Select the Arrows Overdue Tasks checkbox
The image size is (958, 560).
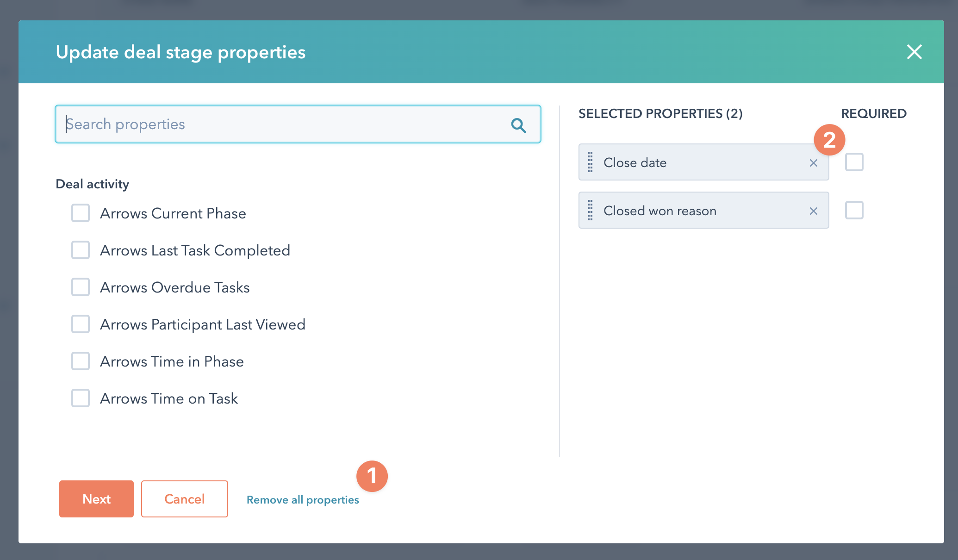pyautogui.click(x=81, y=287)
